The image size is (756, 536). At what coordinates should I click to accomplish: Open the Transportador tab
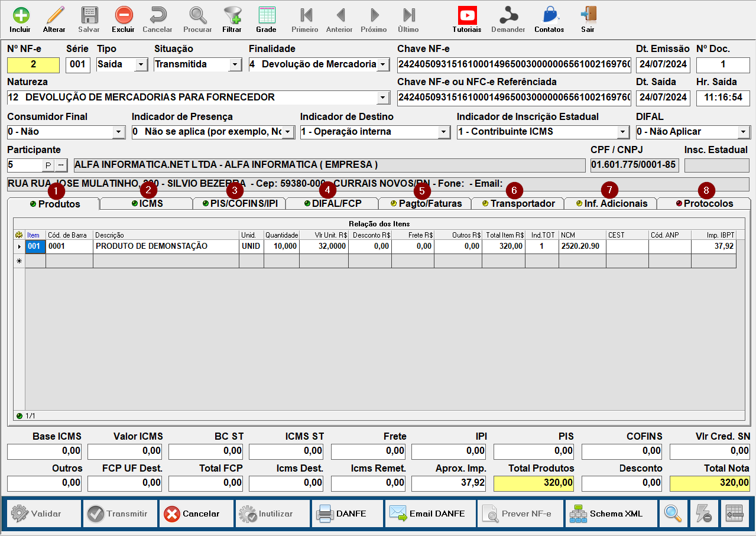tap(518, 204)
